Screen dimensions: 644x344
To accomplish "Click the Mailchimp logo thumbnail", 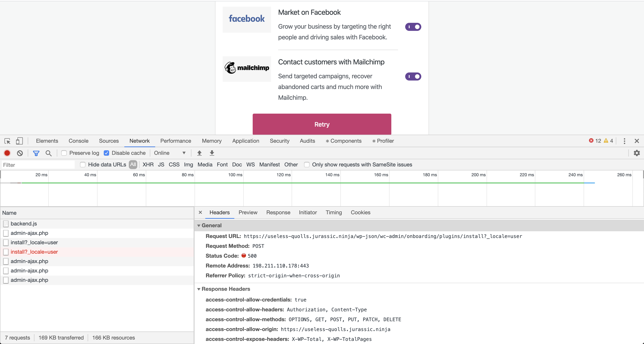I will point(247,69).
